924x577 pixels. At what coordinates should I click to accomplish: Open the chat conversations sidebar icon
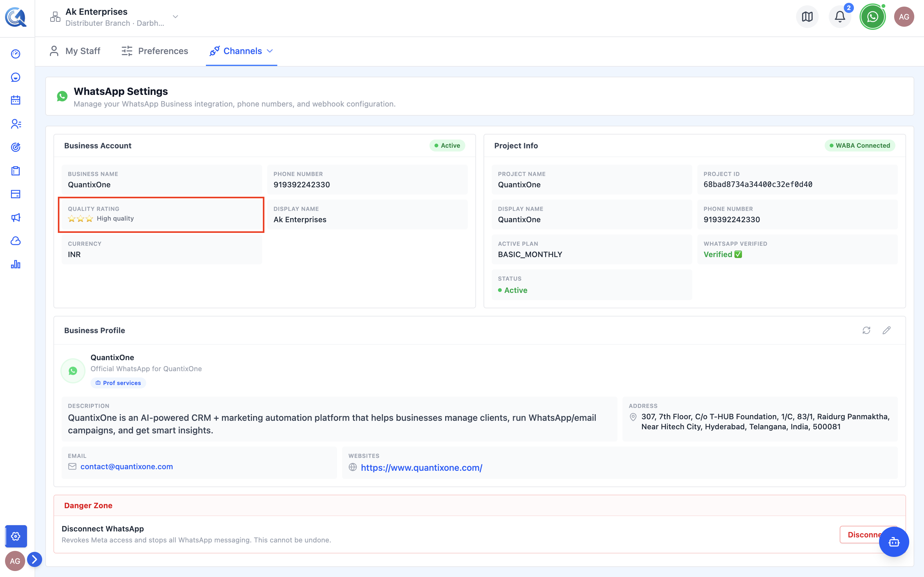(x=16, y=77)
